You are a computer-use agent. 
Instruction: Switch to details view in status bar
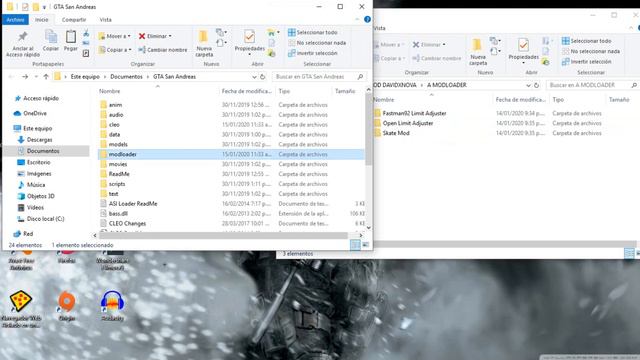(x=355, y=244)
